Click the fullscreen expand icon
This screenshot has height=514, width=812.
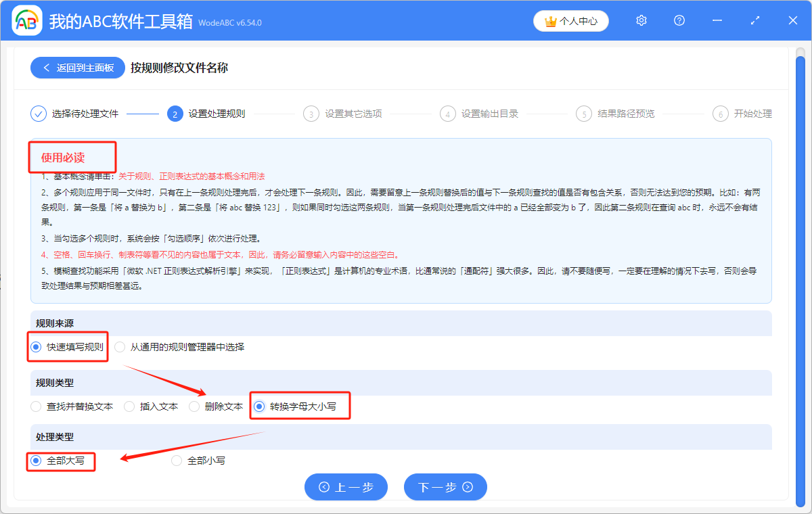coord(754,20)
